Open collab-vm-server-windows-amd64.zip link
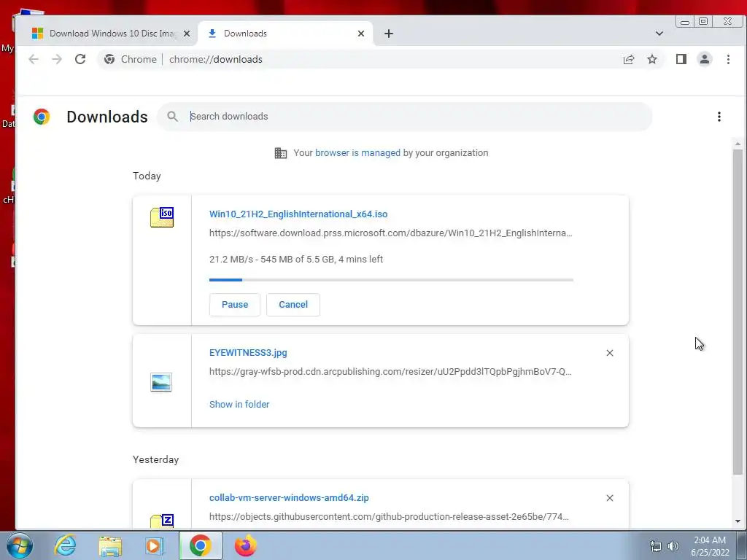This screenshot has width=747, height=560. click(x=289, y=497)
